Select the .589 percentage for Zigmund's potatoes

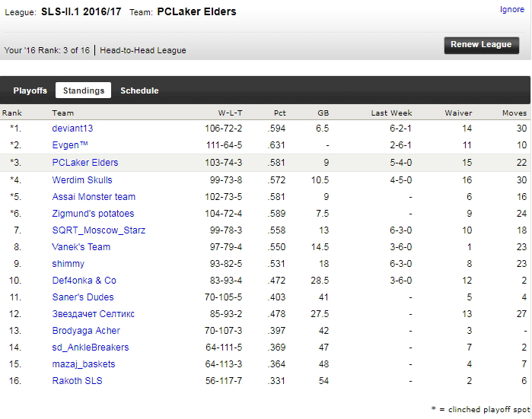[276, 214]
